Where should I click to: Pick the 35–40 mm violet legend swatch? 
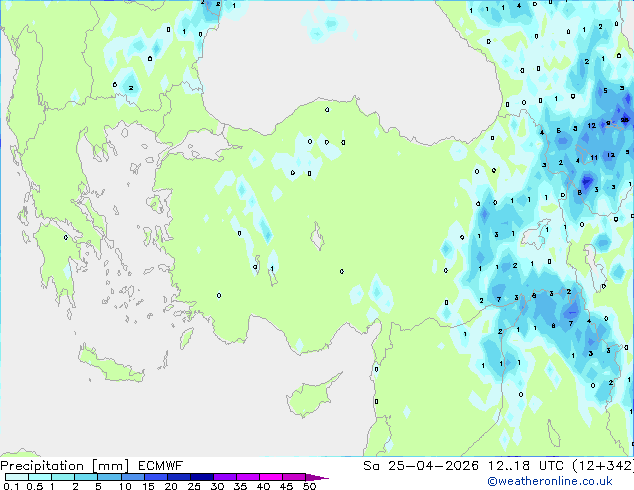pyautogui.click(x=247, y=477)
